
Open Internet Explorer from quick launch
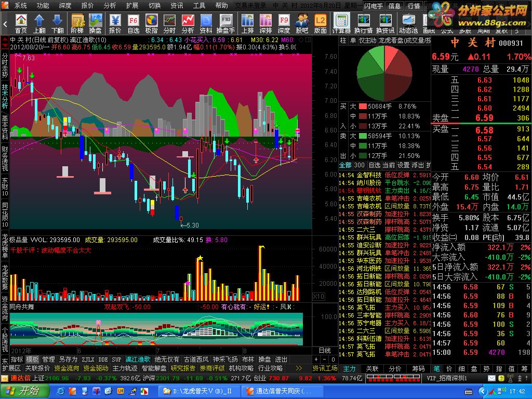[60, 391]
